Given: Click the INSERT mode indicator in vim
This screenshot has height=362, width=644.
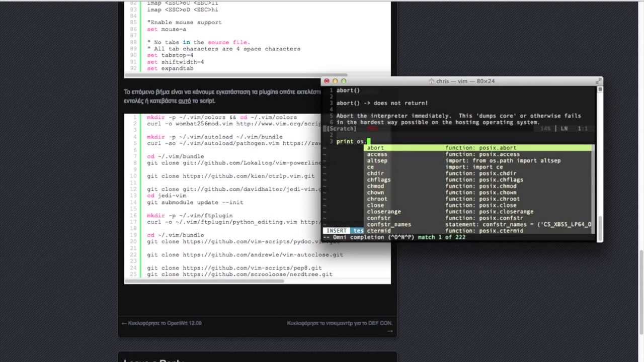Looking at the screenshot, I should pos(337,231).
